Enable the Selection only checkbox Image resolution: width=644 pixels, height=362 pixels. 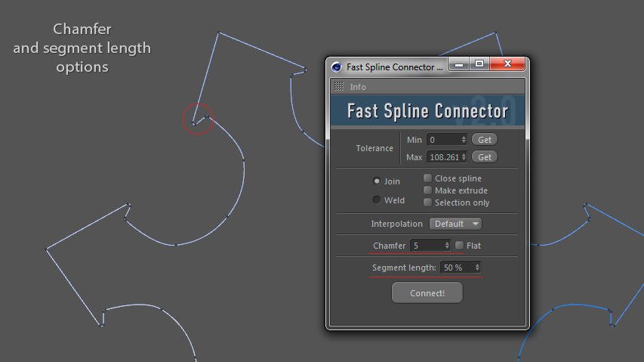(427, 203)
